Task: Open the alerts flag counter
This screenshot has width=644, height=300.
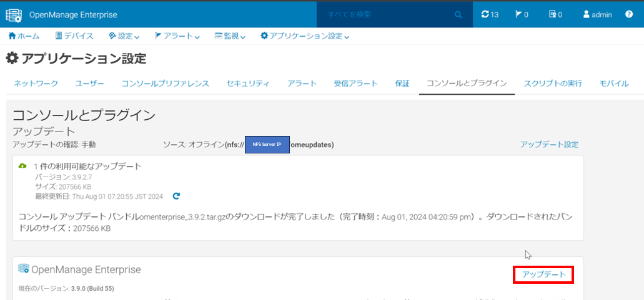Action: [x=522, y=15]
